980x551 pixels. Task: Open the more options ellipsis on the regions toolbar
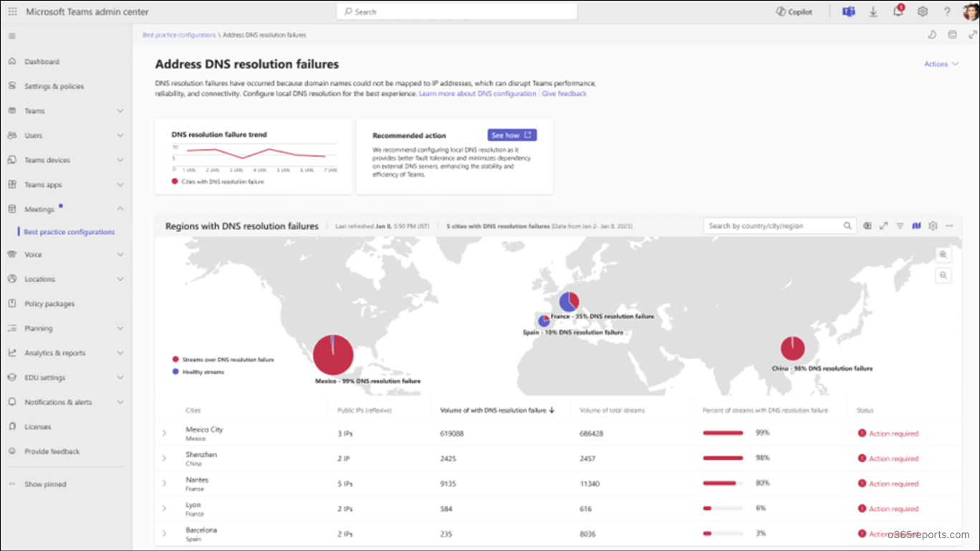click(x=949, y=226)
